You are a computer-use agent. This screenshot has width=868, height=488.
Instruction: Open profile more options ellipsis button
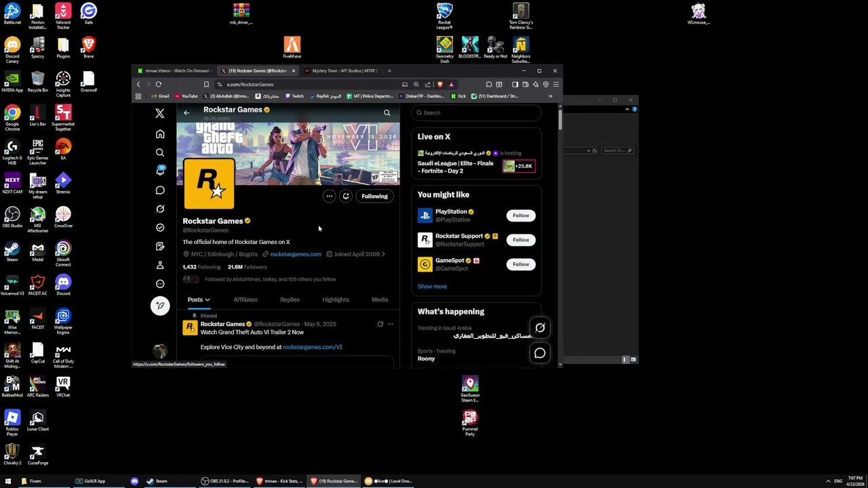coord(329,197)
